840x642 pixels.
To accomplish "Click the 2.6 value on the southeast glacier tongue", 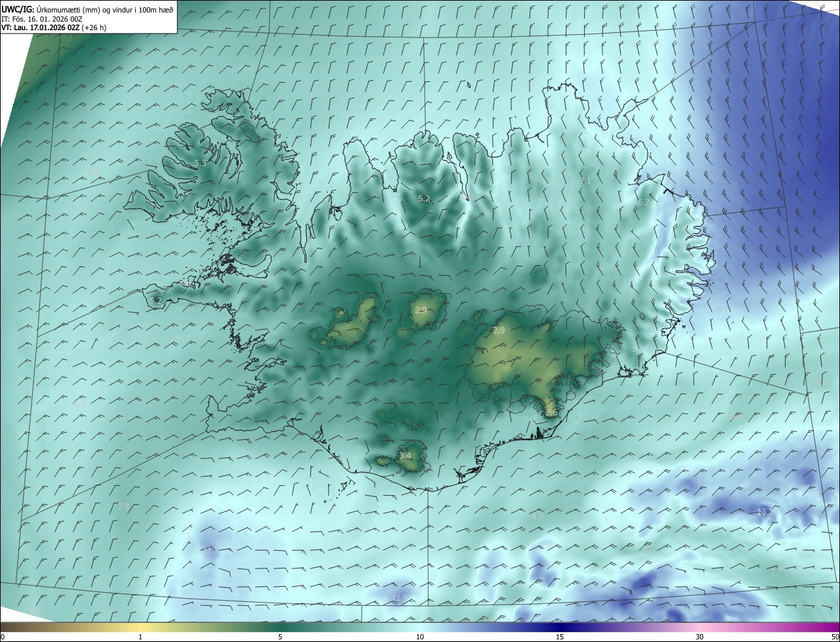I will pyautogui.click(x=551, y=413).
